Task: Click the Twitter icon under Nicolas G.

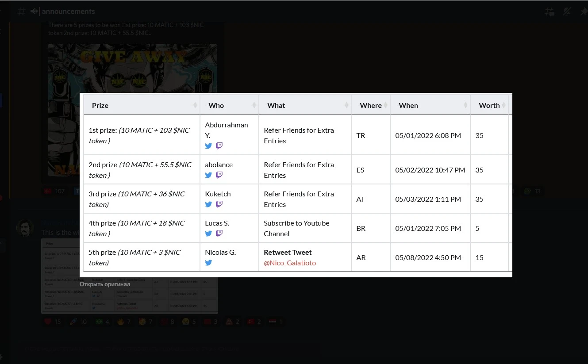Action: [208, 263]
